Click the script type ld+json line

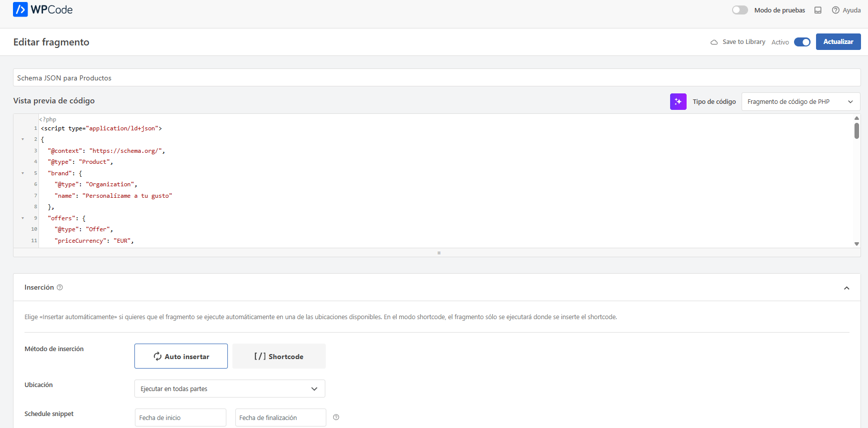tap(101, 128)
